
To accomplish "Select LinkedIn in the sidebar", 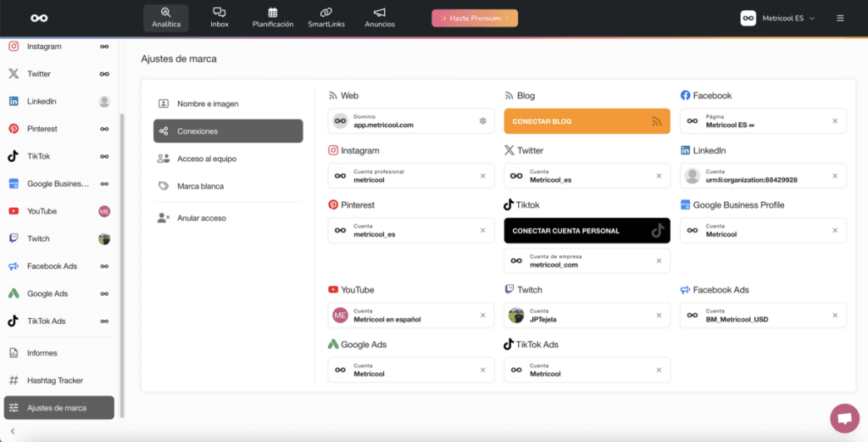I will [59, 101].
